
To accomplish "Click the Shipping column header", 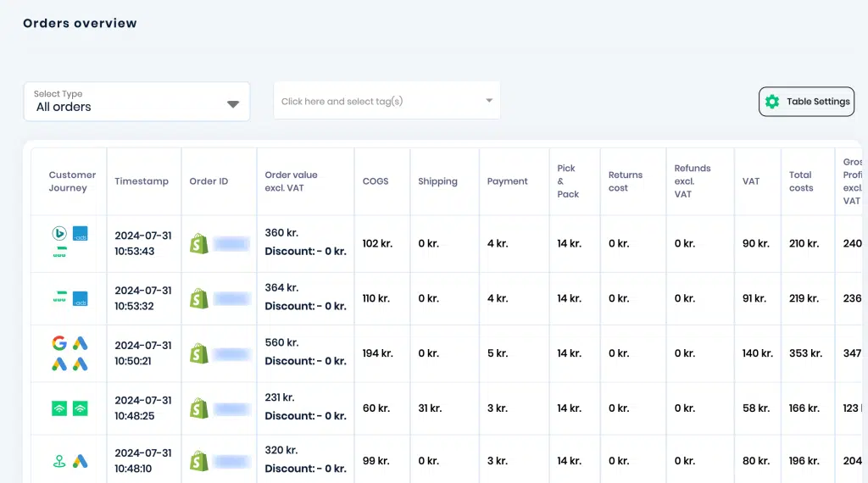I will pos(437,181).
